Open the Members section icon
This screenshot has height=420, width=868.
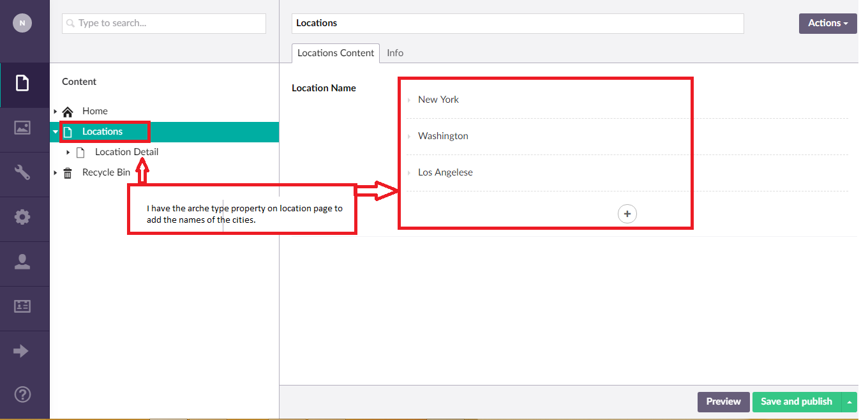[22, 306]
